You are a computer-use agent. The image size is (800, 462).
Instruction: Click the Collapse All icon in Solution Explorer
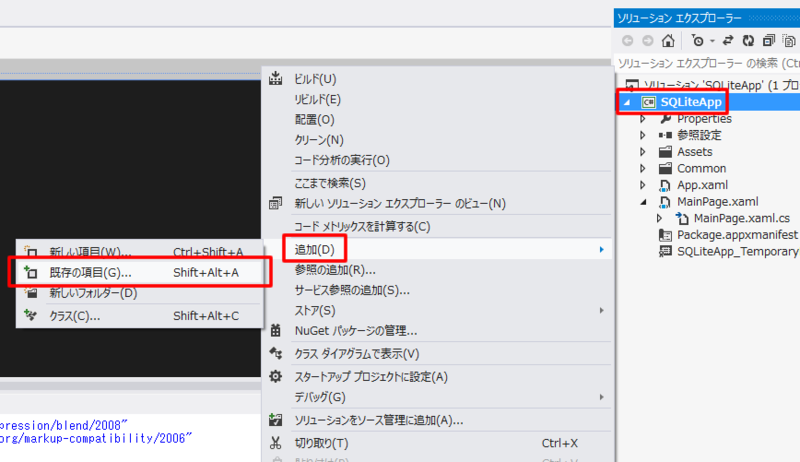[768, 40]
